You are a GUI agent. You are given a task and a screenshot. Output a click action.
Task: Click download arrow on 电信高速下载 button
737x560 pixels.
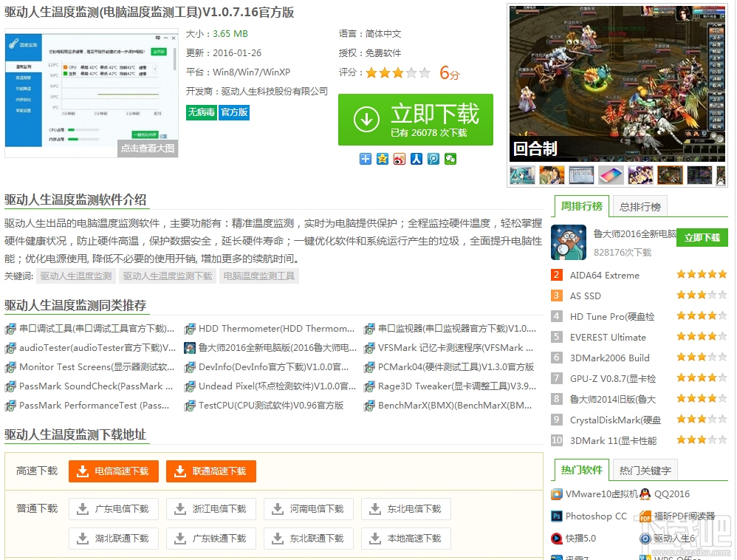[83, 471]
